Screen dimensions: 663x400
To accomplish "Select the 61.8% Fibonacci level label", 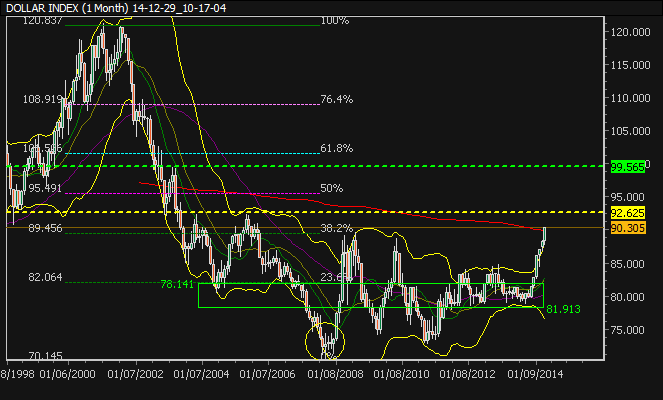I will (x=336, y=148).
